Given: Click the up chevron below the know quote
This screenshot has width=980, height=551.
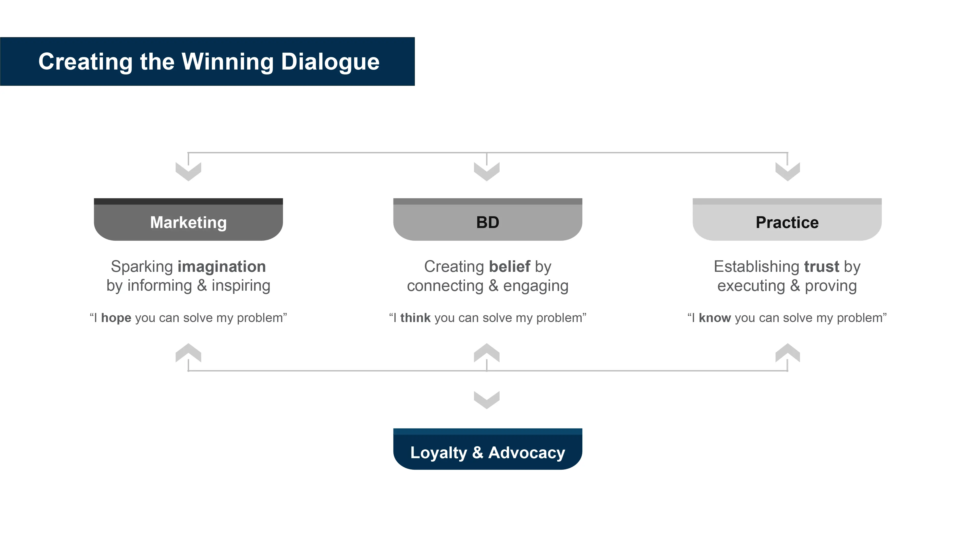Looking at the screenshot, I should tap(787, 352).
